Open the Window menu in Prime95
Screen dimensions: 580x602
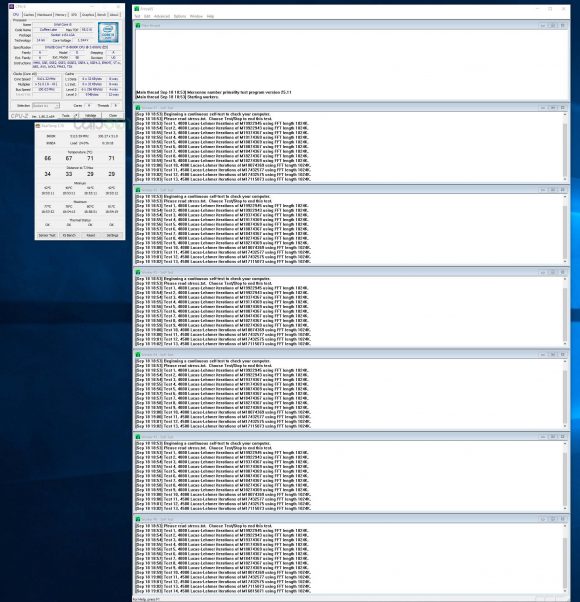[196, 16]
